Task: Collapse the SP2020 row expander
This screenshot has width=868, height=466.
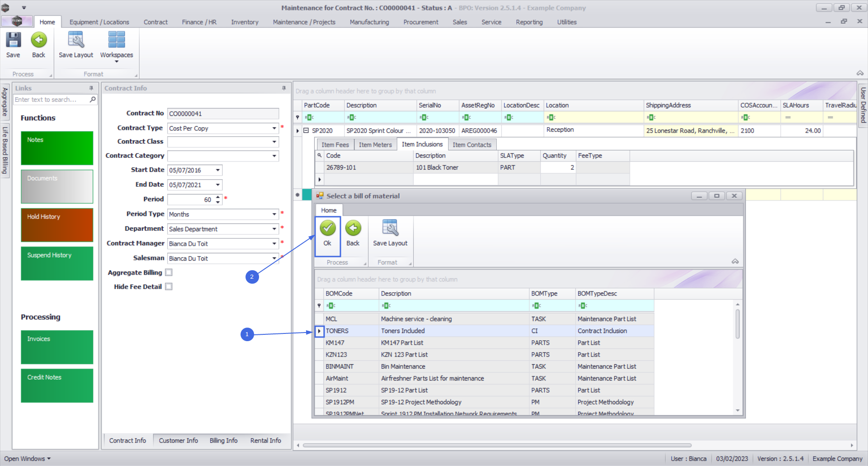Action: [x=306, y=131]
